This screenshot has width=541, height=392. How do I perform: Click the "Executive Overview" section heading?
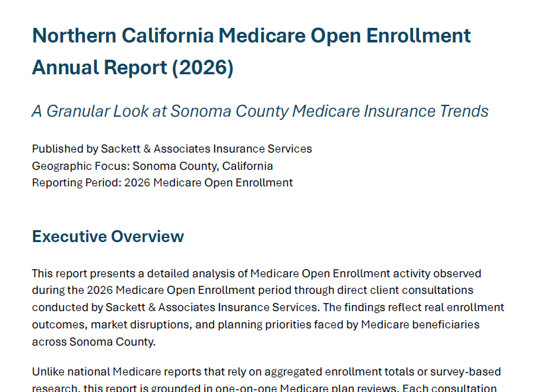(108, 237)
